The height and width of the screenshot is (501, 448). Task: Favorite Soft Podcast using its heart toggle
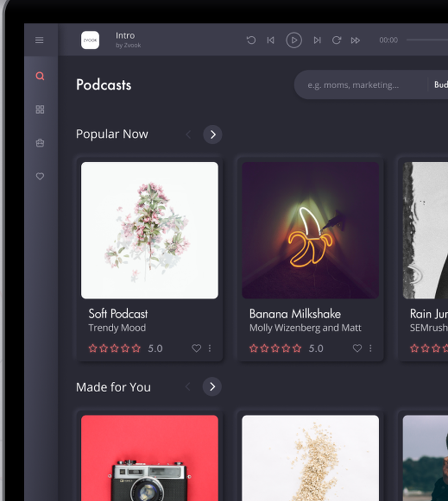point(196,348)
